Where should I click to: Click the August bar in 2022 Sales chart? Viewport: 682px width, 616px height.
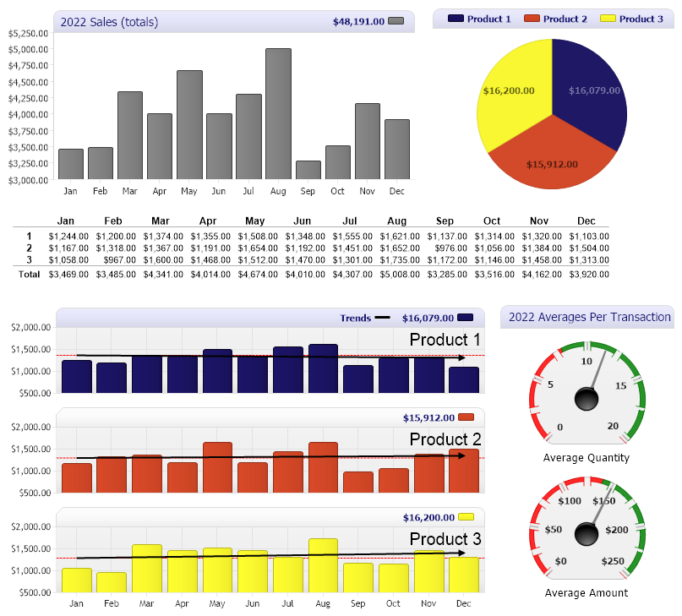pyautogui.click(x=278, y=113)
